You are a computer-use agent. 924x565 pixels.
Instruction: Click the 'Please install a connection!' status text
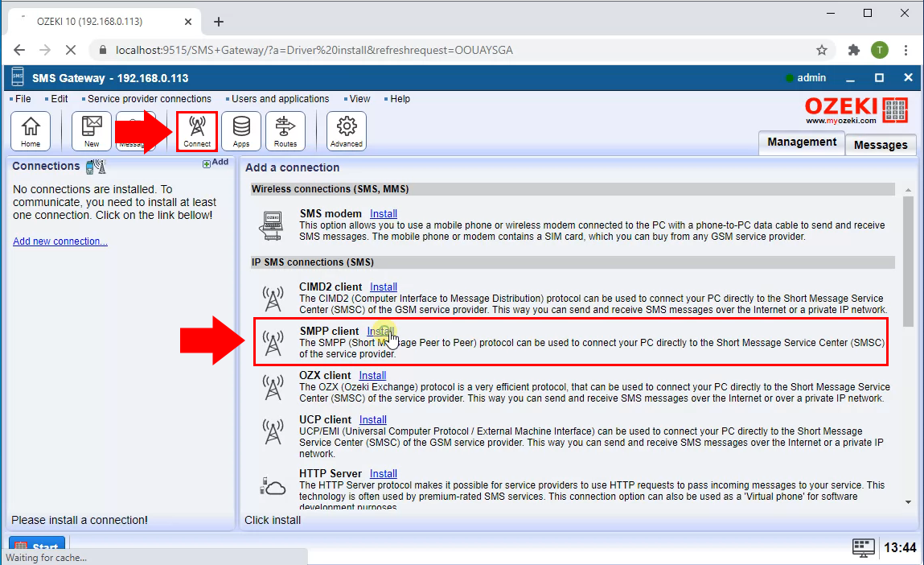[x=80, y=520]
